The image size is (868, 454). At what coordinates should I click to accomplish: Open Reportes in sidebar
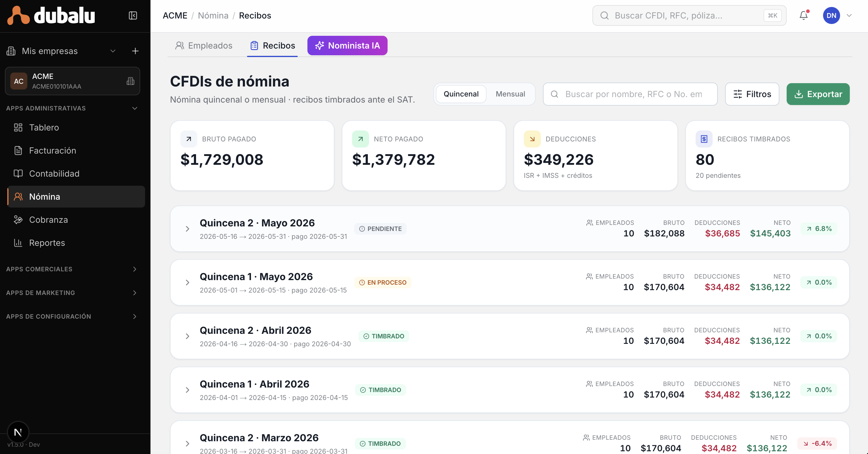pos(76,243)
